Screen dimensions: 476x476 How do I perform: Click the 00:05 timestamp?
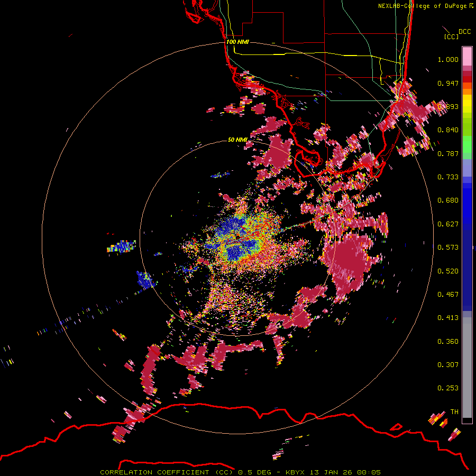click(x=369, y=472)
